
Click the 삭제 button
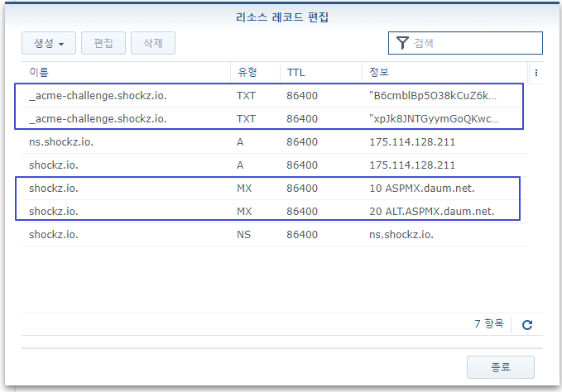point(152,43)
